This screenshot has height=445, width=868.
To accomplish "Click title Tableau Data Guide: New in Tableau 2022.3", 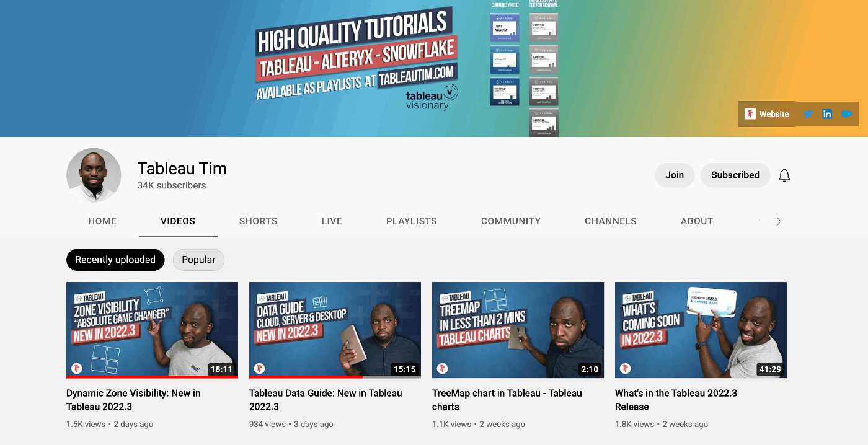I will [x=325, y=400].
